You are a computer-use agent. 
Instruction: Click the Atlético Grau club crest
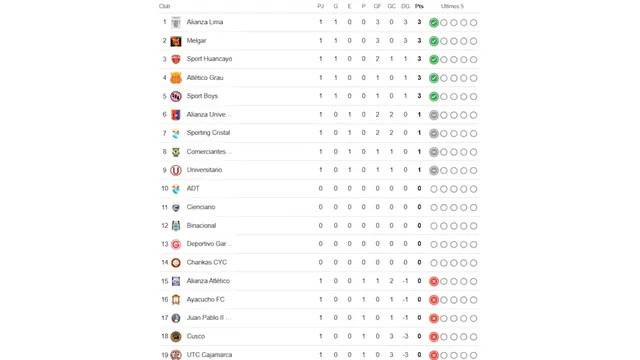(x=176, y=78)
